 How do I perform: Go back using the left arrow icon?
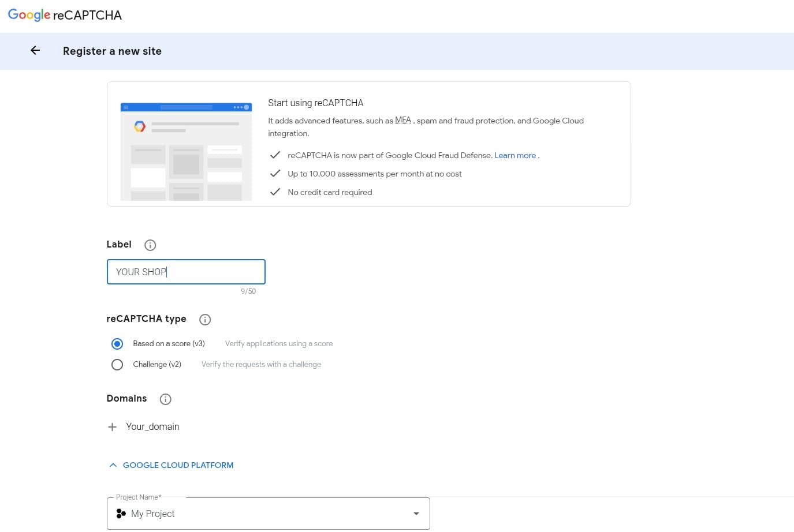(x=35, y=51)
